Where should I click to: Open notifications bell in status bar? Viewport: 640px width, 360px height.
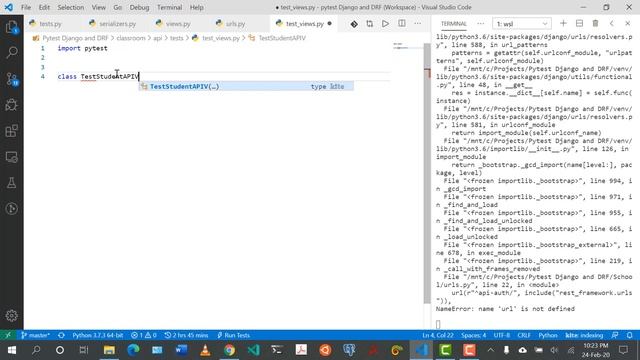point(630,335)
